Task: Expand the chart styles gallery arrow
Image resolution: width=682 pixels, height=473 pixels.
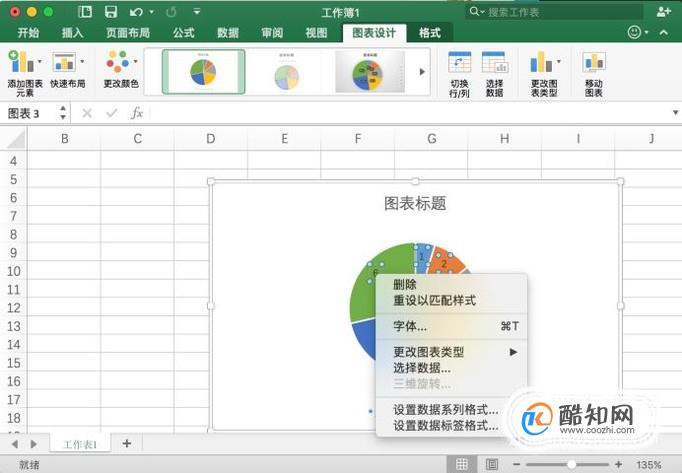Action: [x=421, y=72]
